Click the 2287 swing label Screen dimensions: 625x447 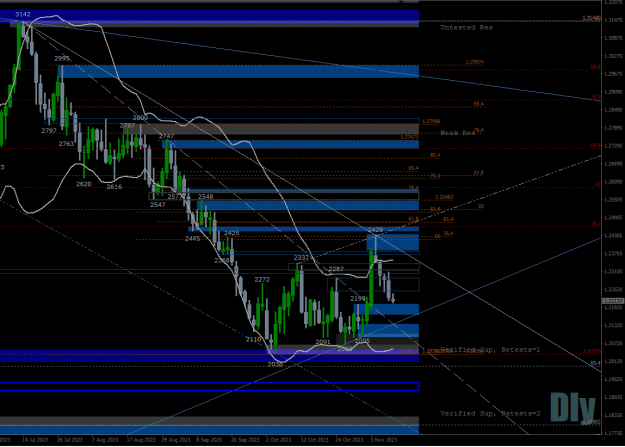tap(336, 269)
